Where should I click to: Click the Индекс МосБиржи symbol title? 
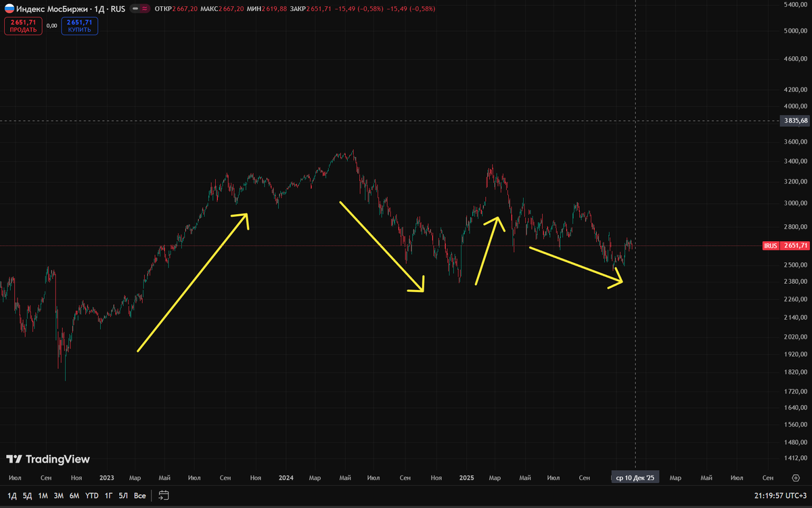point(51,9)
